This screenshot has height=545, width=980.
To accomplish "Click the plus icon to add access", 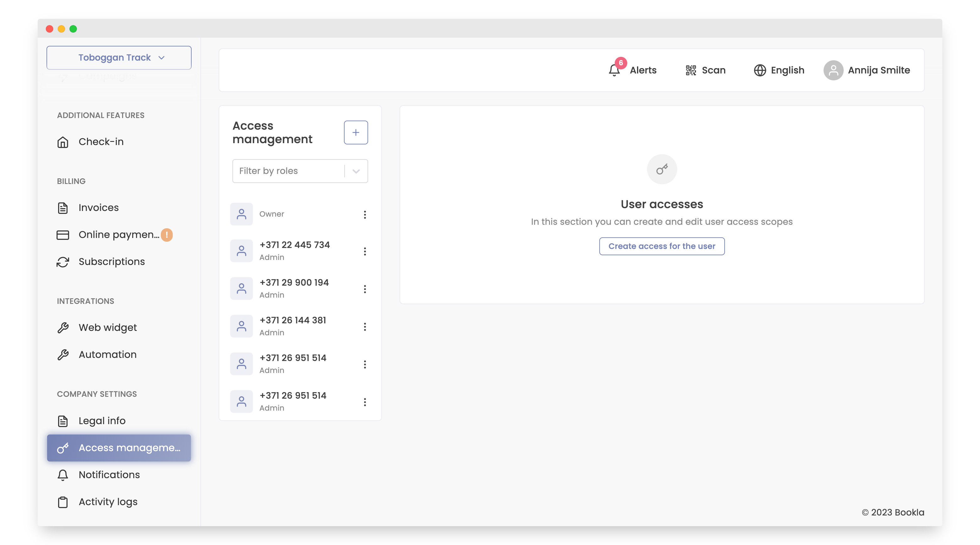I will tap(356, 132).
